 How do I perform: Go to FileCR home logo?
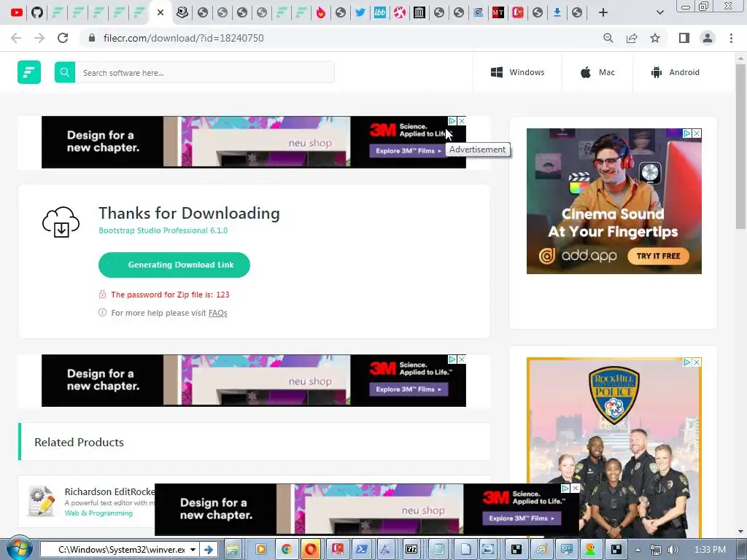click(29, 72)
